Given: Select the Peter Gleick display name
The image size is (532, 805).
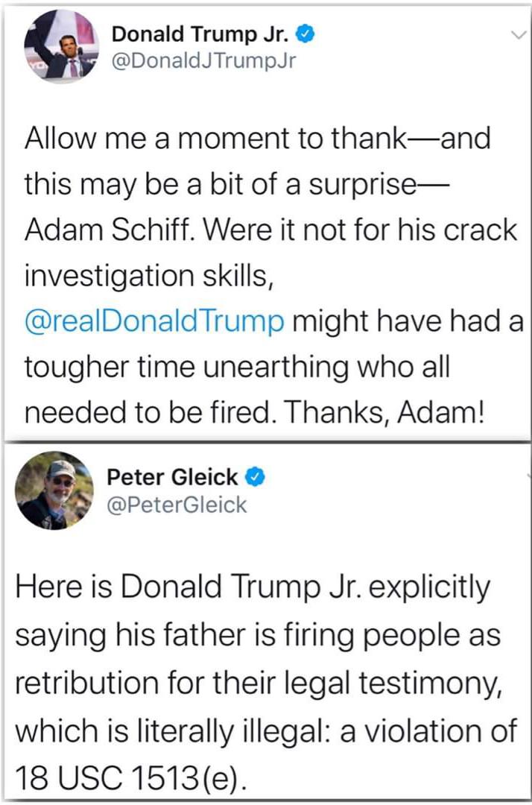Looking at the screenshot, I should pos(172,478).
